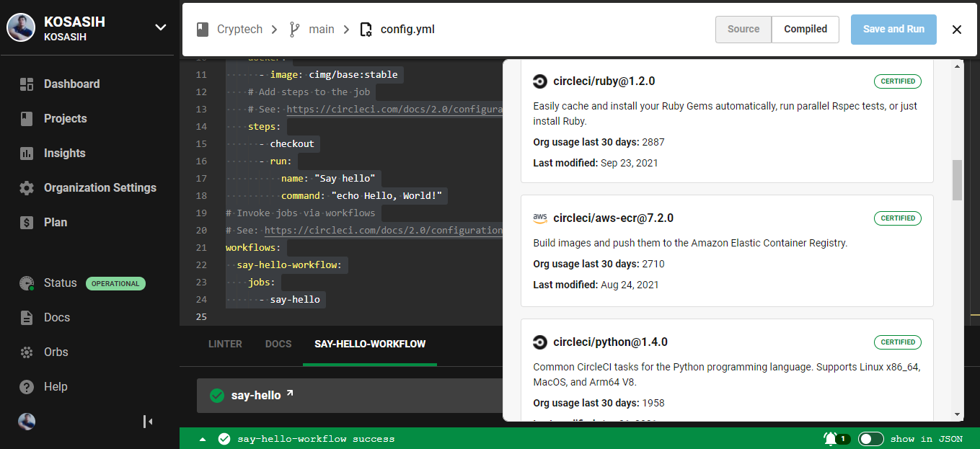Click the OPERATIONAL status badge
This screenshot has height=449, width=980.
tap(115, 283)
